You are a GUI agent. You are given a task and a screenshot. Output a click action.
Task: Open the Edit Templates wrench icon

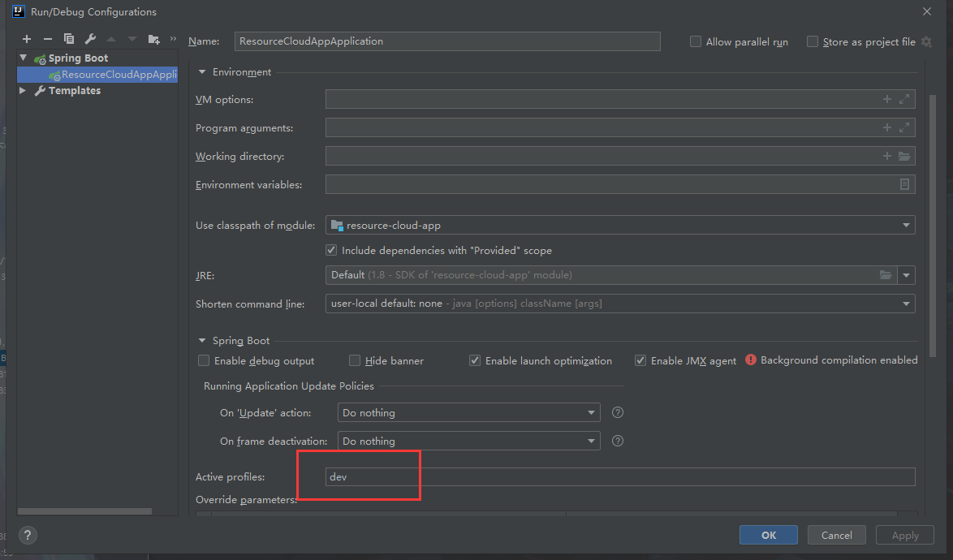click(89, 38)
